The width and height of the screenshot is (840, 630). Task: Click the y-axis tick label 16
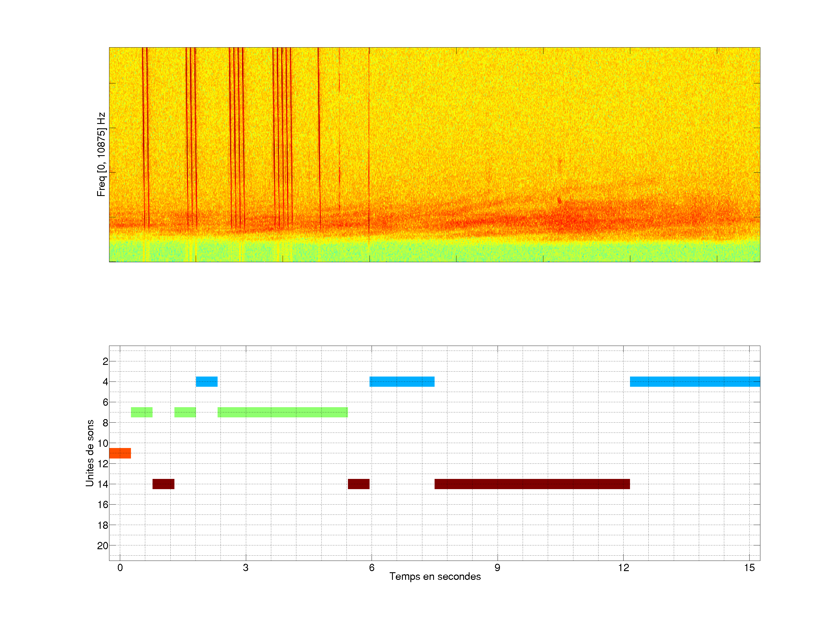point(103,505)
